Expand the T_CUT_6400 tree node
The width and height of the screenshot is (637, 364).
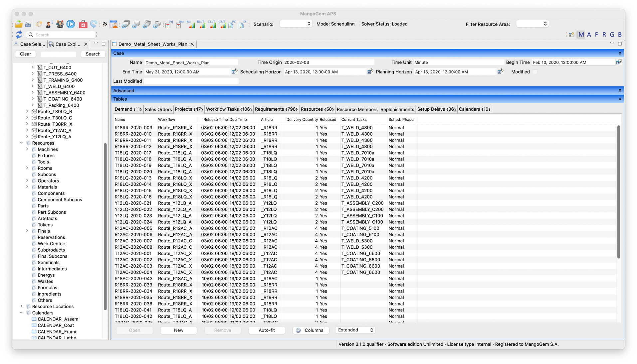33,67
